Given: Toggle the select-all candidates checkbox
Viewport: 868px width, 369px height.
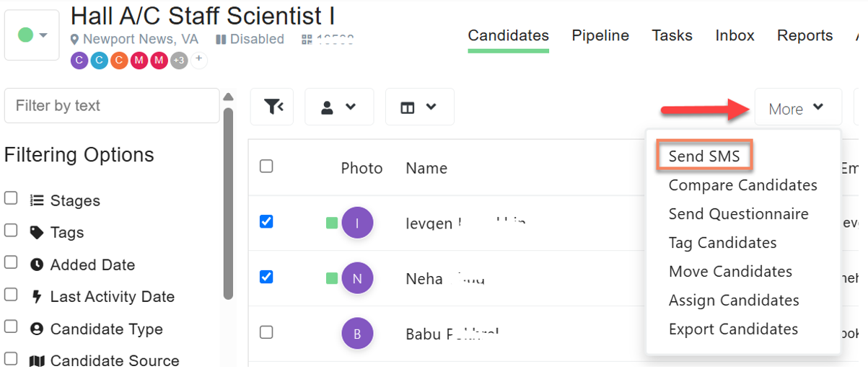Looking at the screenshot, I should click(266, 166).
